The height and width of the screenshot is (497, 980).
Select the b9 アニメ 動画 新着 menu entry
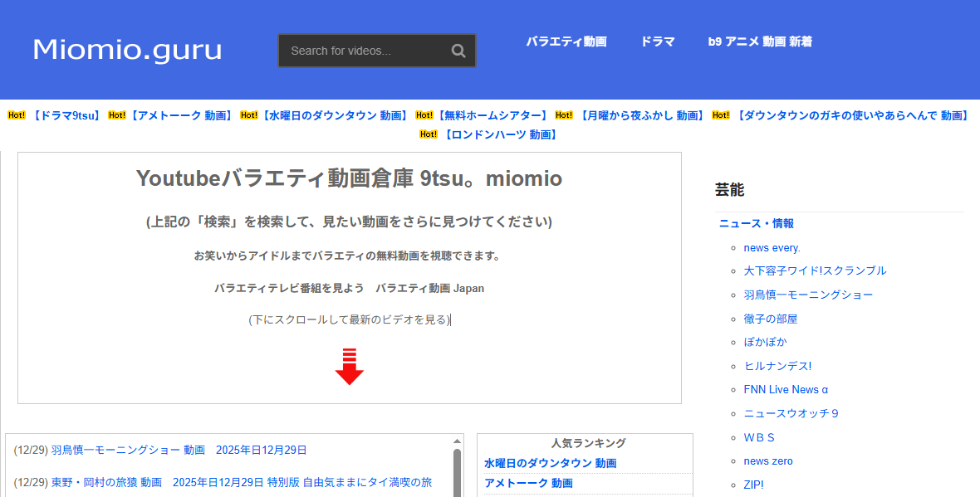point(759,41)
